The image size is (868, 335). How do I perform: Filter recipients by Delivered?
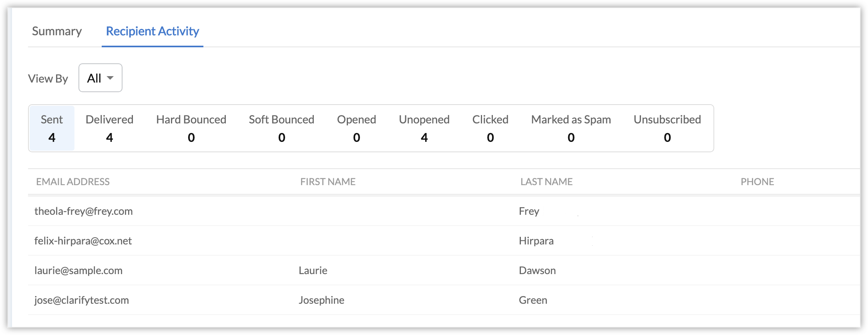pos(109,128)
